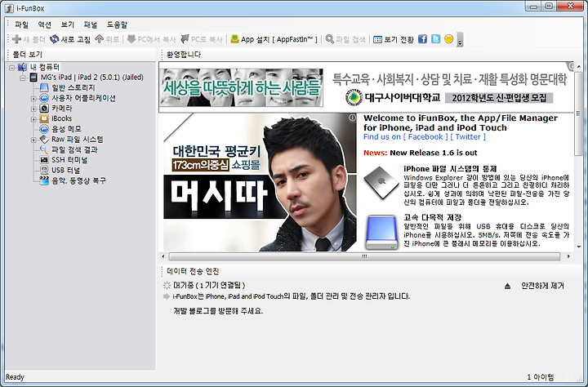Open the 파일 menu
The width and height of the screenshot is (588, 387).
click(x=22, y=24)
